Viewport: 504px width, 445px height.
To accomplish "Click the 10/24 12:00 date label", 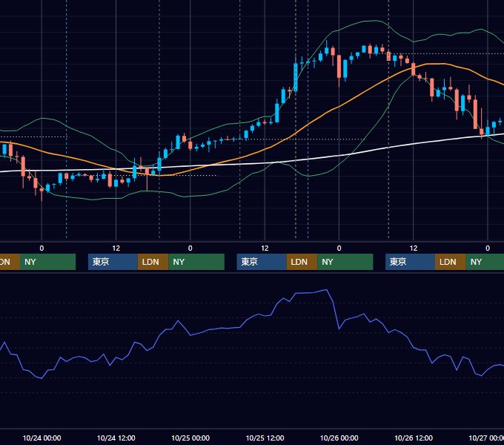I will click(x=116, y=438).
